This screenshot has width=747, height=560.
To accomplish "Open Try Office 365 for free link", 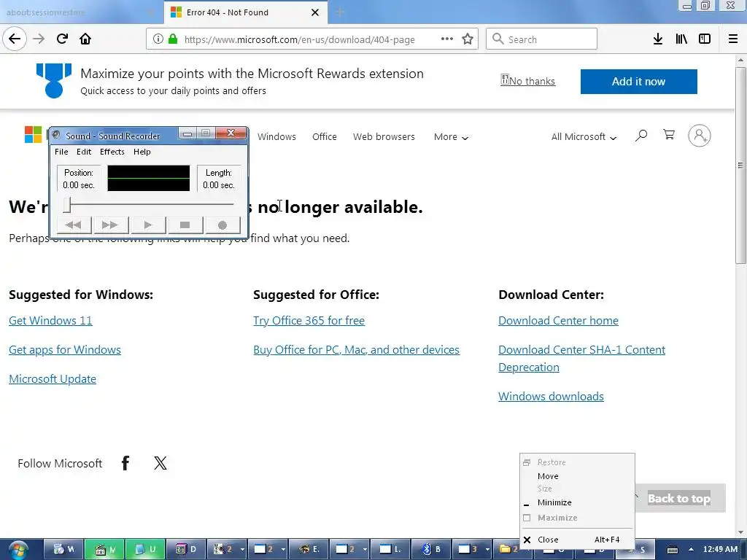I will coord(309,321).
